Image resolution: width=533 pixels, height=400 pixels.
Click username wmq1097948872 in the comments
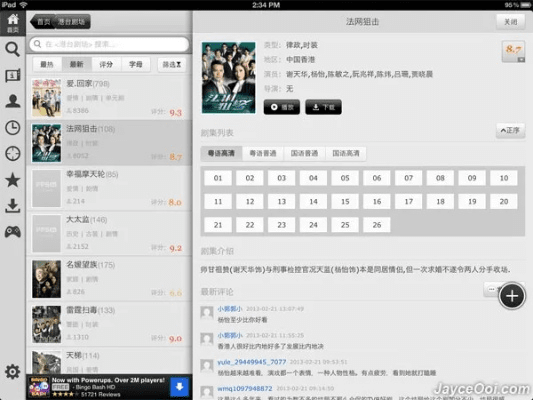[245, 388]
